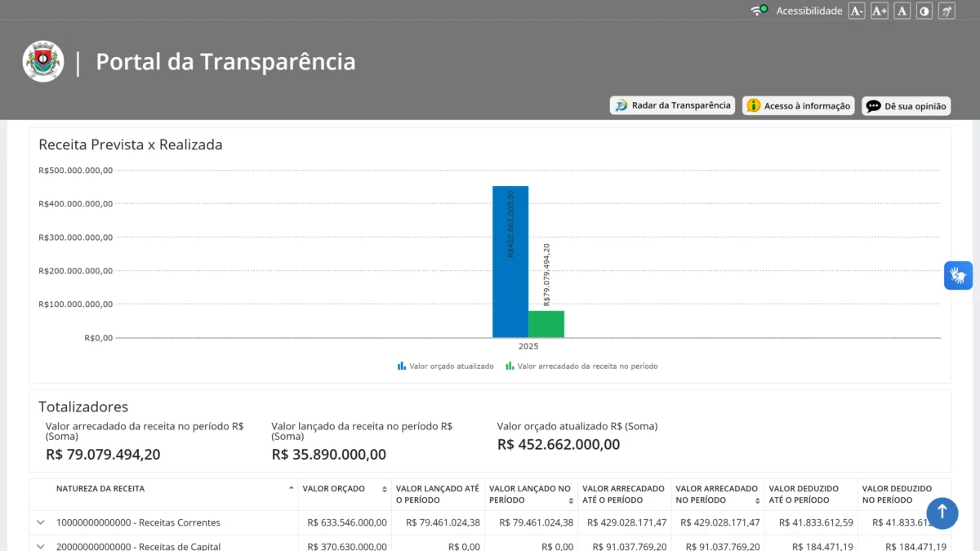980x551 pixels.
Task: Select the R$ 633.546.000,00 cell
Action: point(346,522)
